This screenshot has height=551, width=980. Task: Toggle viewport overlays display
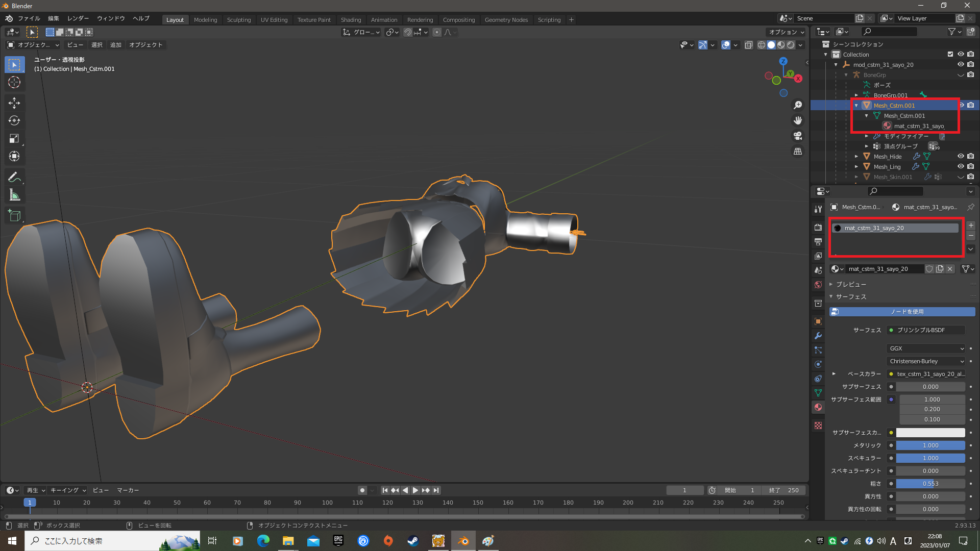(726, 45)
